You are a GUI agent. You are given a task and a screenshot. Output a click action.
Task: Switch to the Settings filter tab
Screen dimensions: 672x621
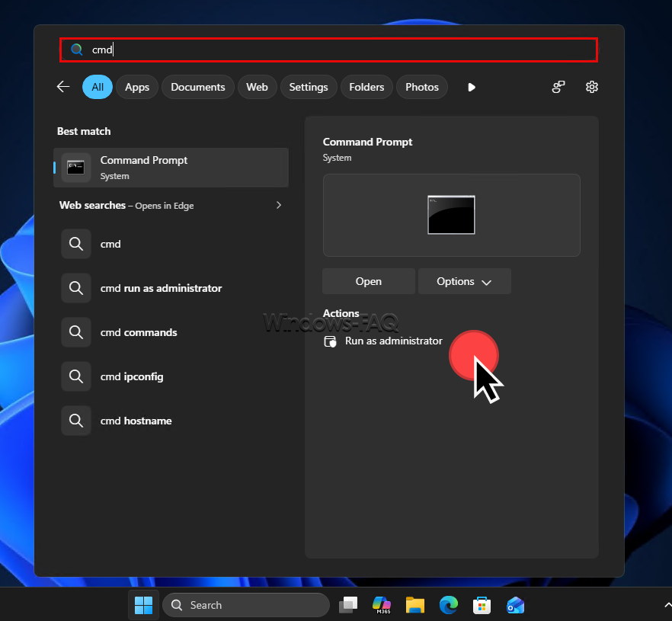[309, 87]
